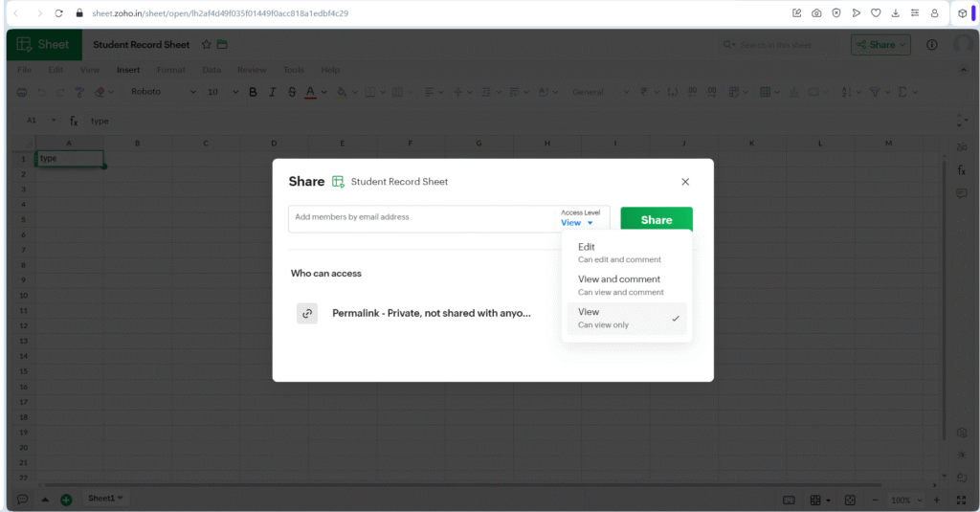This screenshot has height=512, width=980.
Task: Close the Share dialog with X
Action: coord(685,182)
